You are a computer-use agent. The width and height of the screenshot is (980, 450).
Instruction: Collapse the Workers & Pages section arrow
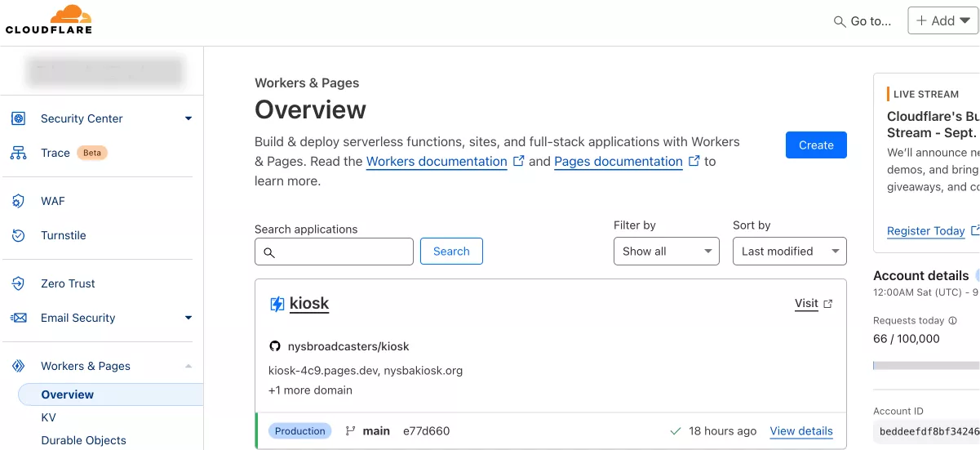coord(188,366)
